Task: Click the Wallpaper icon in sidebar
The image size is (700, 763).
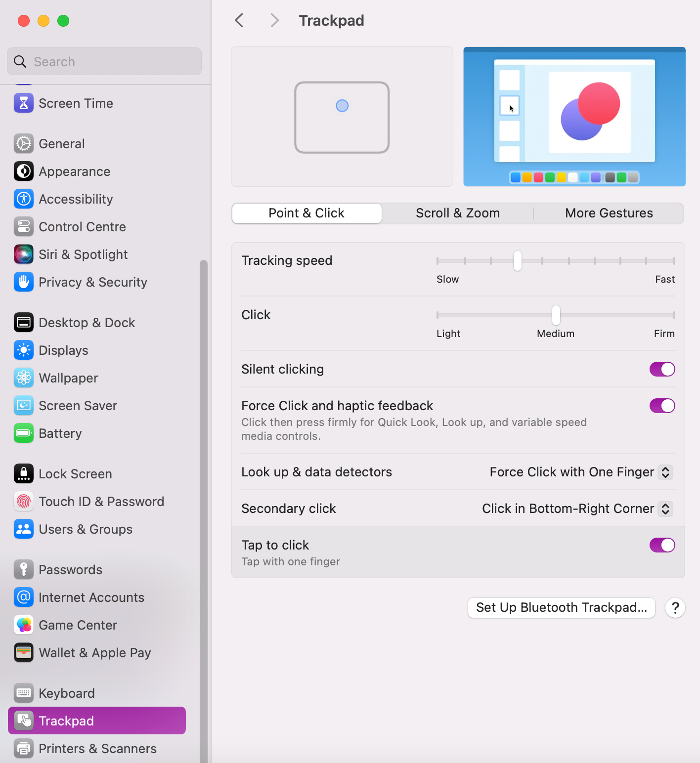Action: pyautogui.click(x=23, y=378)
